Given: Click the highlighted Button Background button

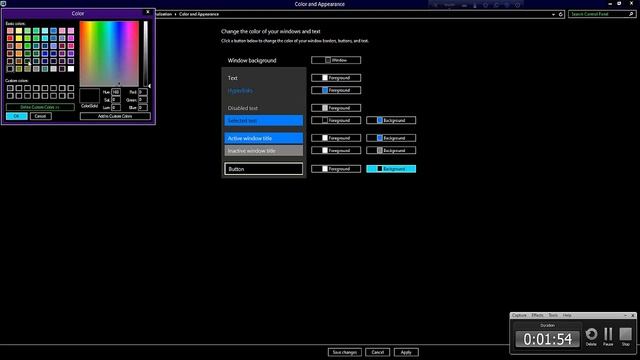Looking at the screenshot, I should click(x=391, y=169).
